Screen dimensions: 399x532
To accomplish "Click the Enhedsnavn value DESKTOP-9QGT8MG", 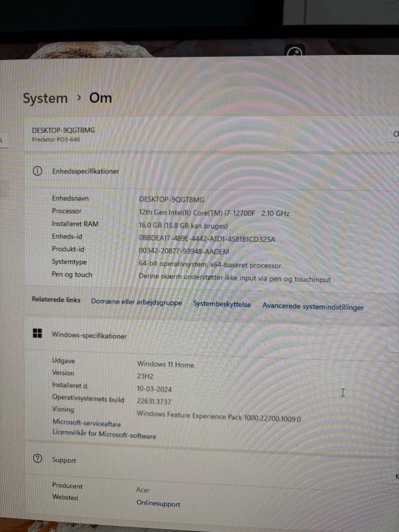I will pyautogui.click(x=172, y=199).
